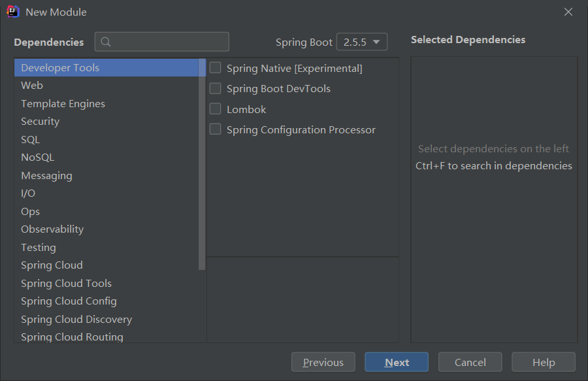Tick the Lombok checkbox

(215, 108)
